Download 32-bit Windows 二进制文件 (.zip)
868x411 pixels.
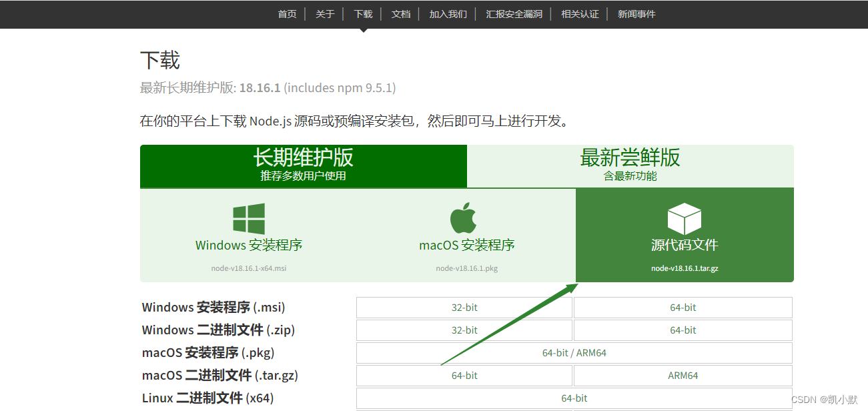(464, 330)
